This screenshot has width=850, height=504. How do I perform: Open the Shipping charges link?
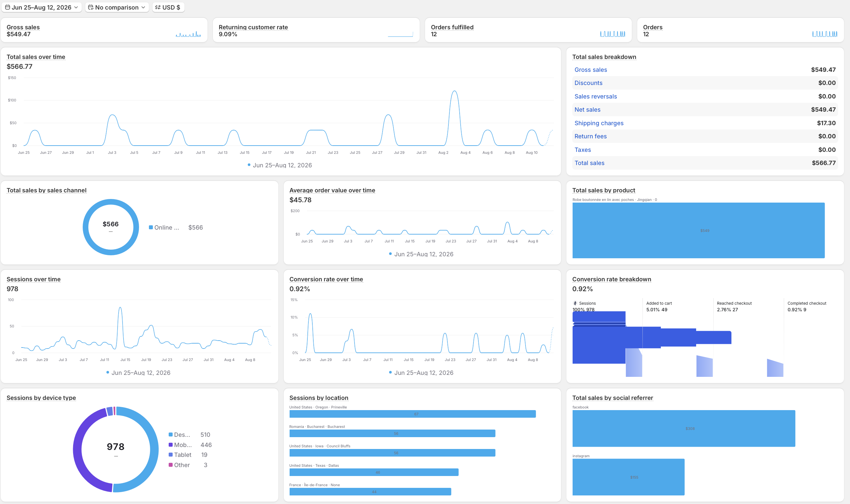tap(599, 123)
